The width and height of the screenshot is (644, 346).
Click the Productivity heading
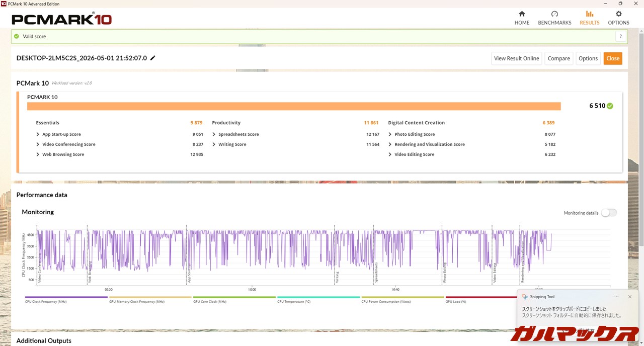pos(226,123)
